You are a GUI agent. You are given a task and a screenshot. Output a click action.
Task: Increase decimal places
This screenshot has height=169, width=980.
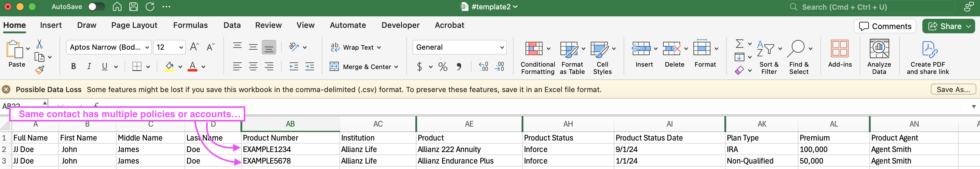pyautogui.click(x=484, y=66)
